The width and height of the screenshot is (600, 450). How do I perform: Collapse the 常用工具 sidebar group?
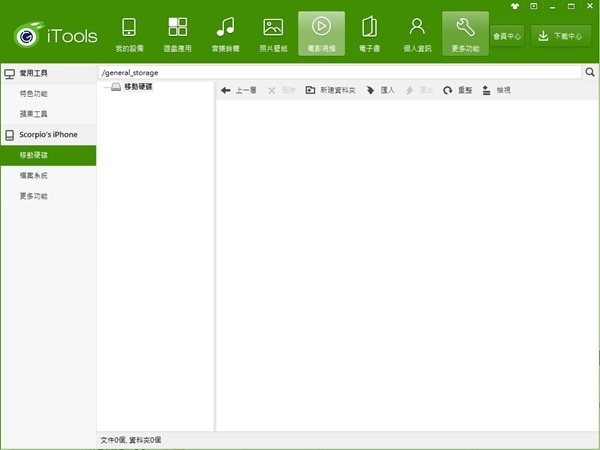click(x=48, y=73)
